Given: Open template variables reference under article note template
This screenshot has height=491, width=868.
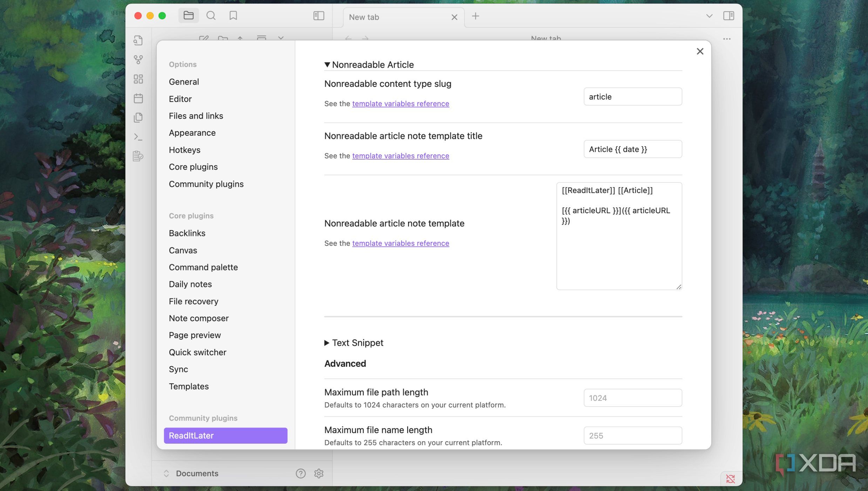Looking at the screenshot, I should coord(400,243).
